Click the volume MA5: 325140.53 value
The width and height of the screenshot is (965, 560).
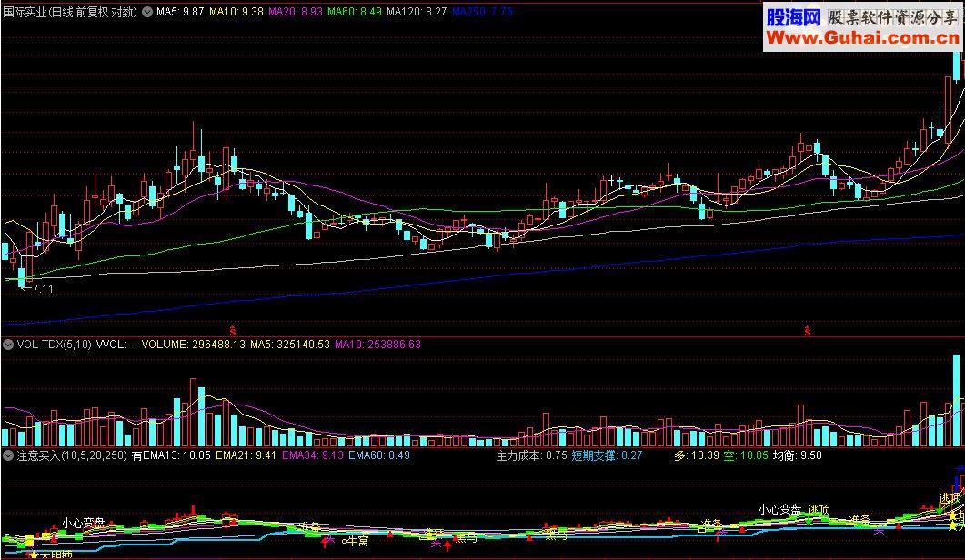[290, 345]
